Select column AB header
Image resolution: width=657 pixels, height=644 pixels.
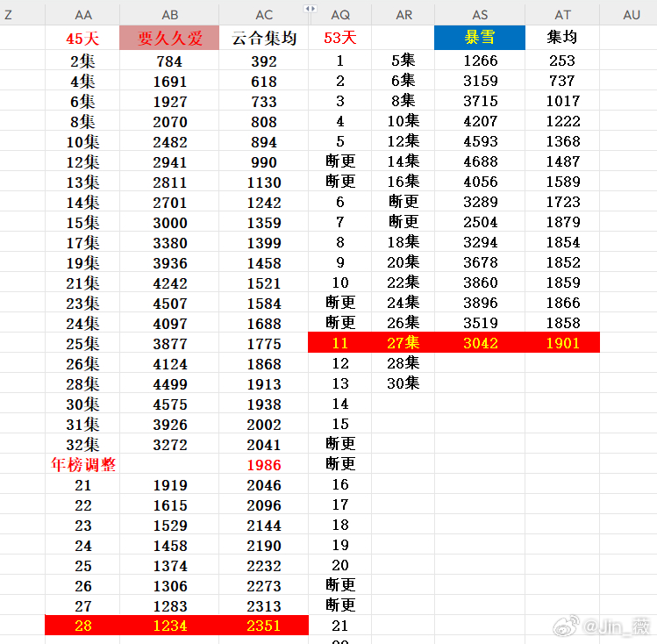coord(169,15)
